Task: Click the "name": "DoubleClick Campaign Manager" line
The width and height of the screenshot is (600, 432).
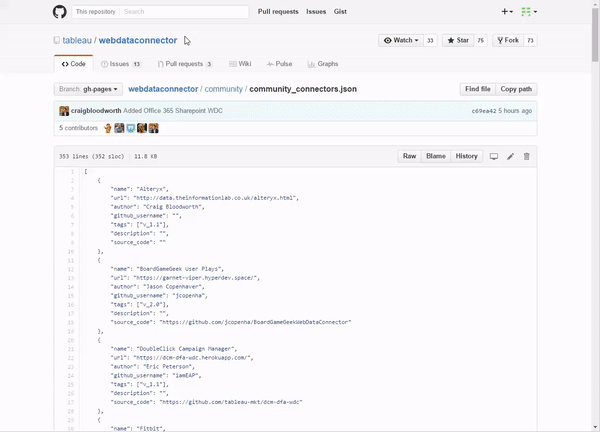Action: point(174,349)
